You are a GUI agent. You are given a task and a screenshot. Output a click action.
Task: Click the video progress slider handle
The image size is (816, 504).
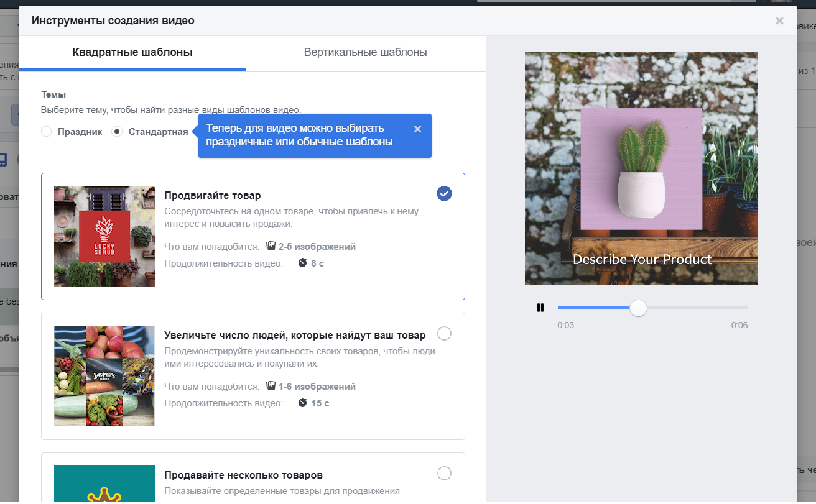[637, 308]
